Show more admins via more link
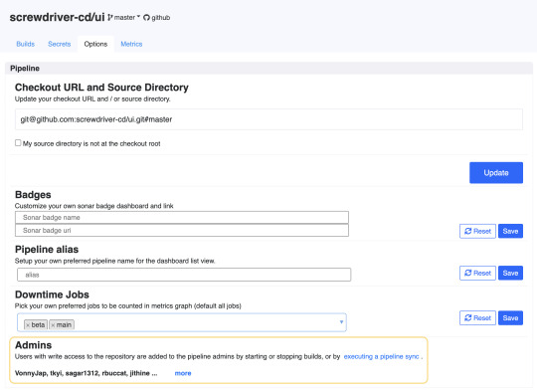 click(183, 373)
